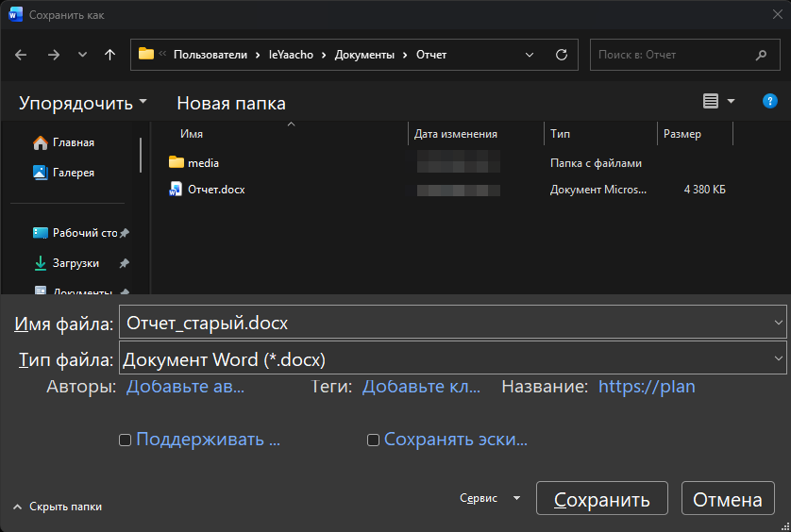Image resolution: width=791 pixels, height=532 pixels.
Task: Click the Галерея picture icon
Action: coord(41,173)
